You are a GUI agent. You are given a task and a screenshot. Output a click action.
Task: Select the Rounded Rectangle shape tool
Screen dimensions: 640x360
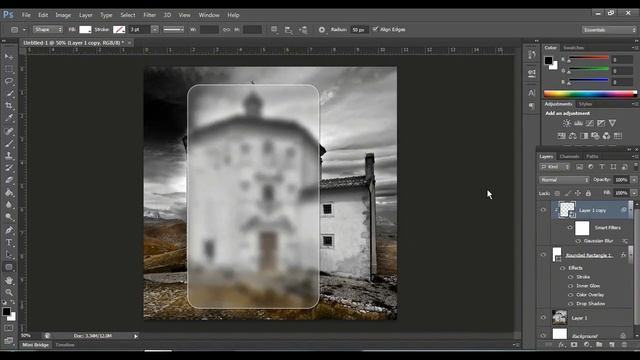coord(9,267)
